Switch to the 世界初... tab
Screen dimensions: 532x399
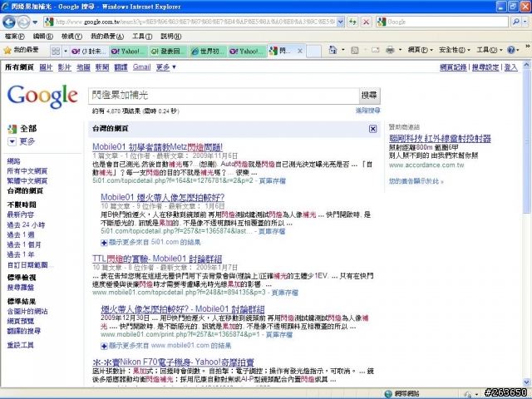(209, 52)
